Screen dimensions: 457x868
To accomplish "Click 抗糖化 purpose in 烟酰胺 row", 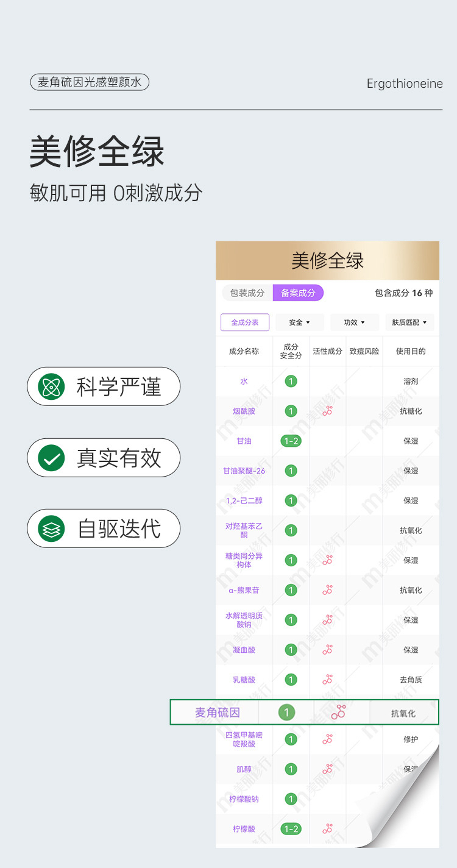I will pos(411,411).
